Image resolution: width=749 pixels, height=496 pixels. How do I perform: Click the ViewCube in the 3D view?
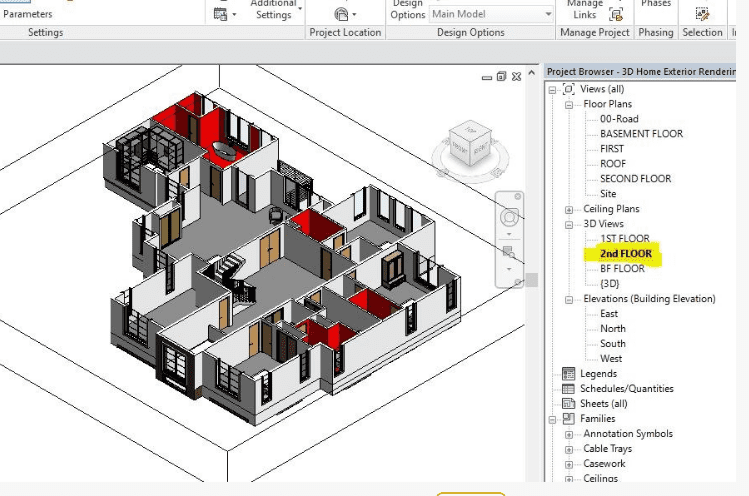point(468,144)
